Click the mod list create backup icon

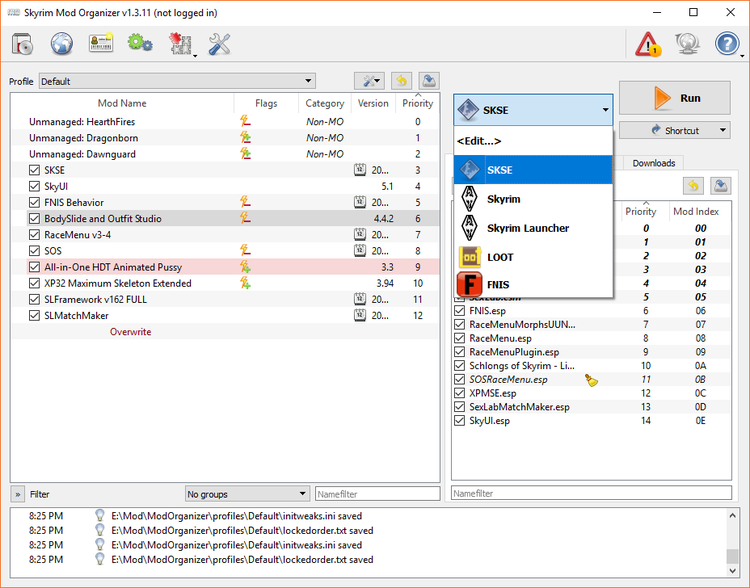pyautogui.click(x=429, y=81)
